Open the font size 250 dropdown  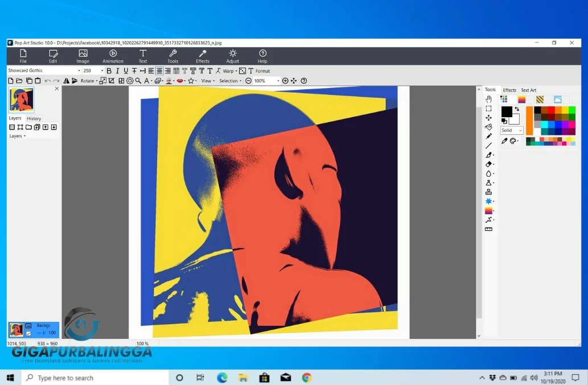click(102, 71)
